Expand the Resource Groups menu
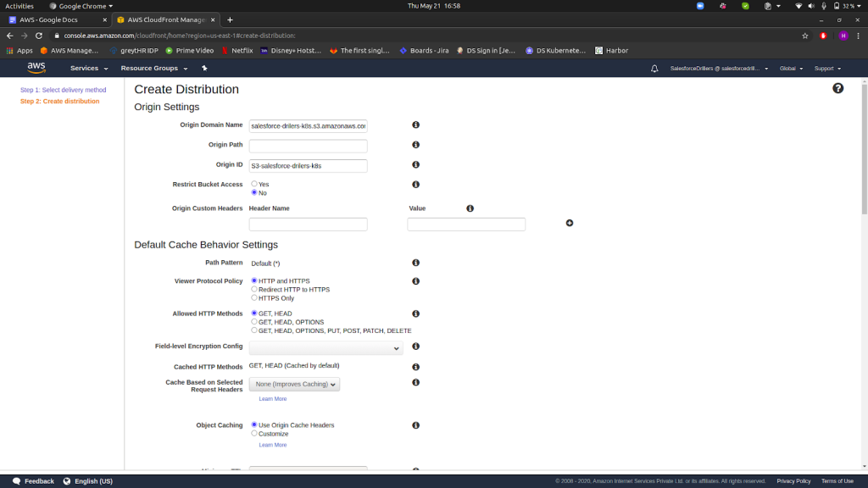 pos(154,68)
